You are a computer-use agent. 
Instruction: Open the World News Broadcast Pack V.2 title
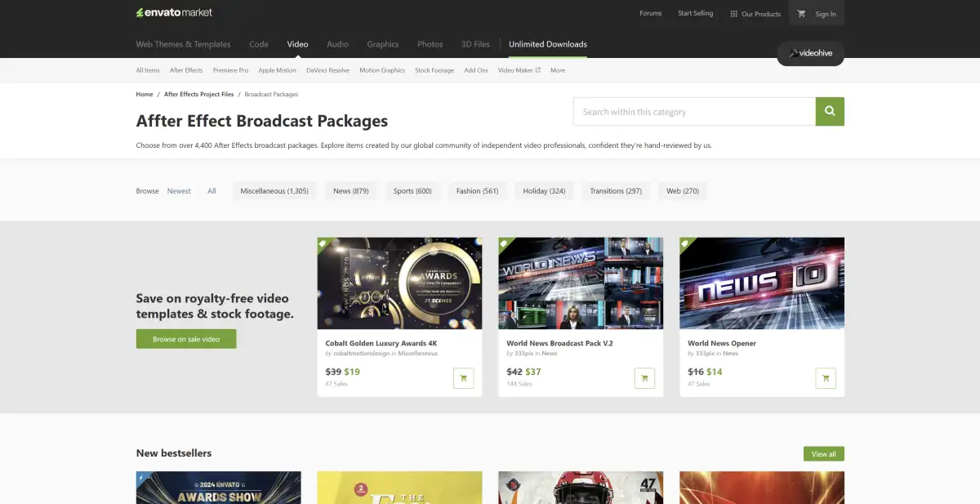pos(559,343)
